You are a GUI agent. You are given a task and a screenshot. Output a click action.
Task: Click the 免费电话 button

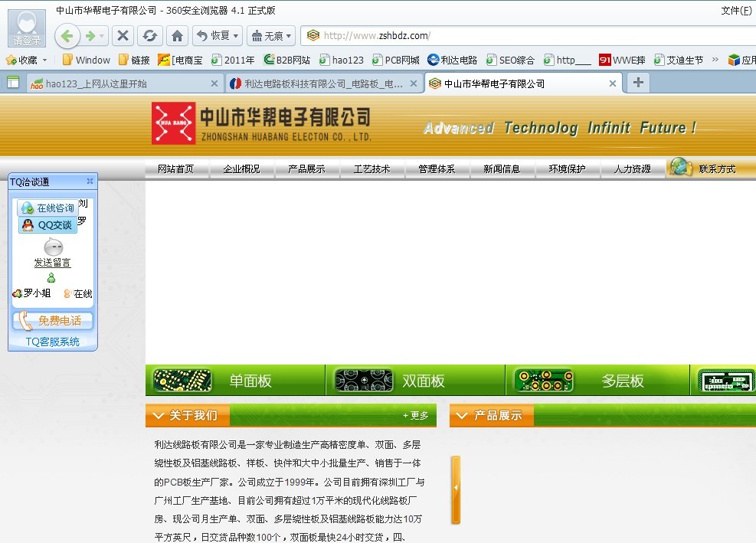coord(53,321)
